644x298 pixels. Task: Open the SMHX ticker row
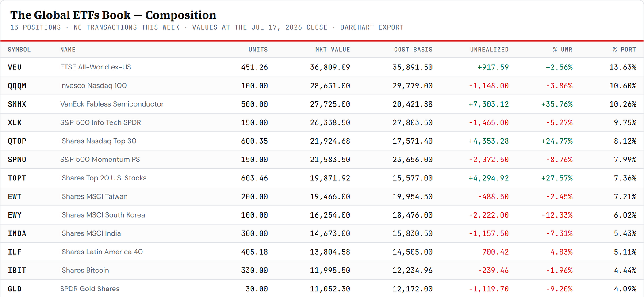[x=322, y=104]
